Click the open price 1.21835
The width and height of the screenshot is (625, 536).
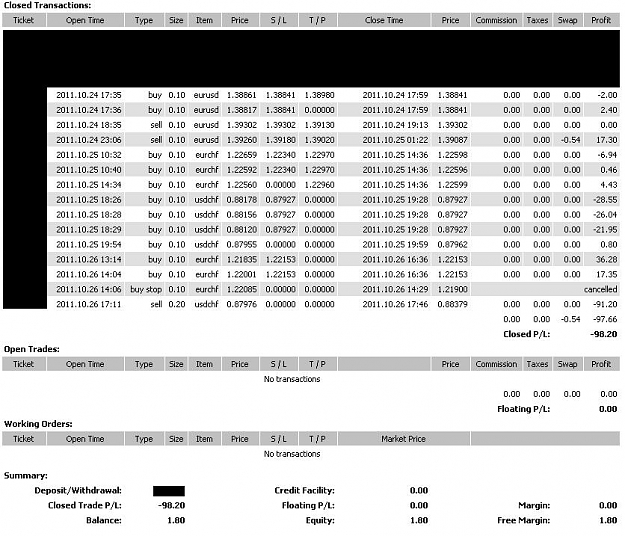pyautogui.click(x=242, y=259)
